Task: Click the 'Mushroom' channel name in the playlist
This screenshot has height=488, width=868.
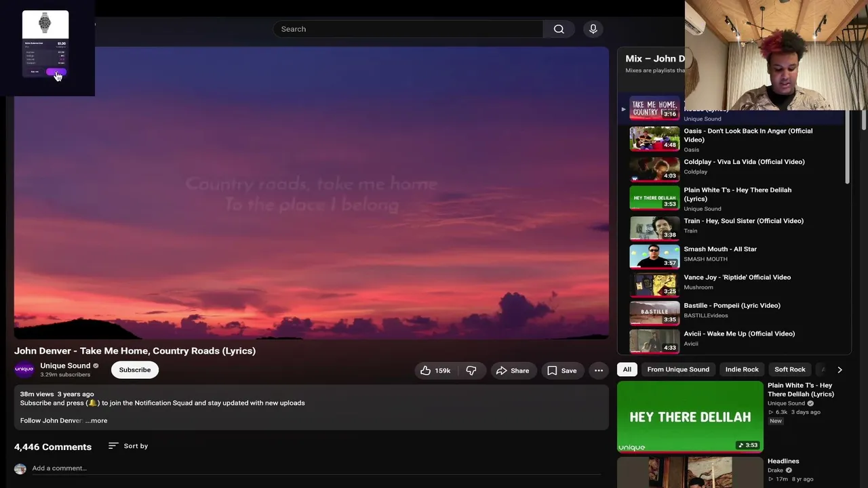Action: [698, 287]
